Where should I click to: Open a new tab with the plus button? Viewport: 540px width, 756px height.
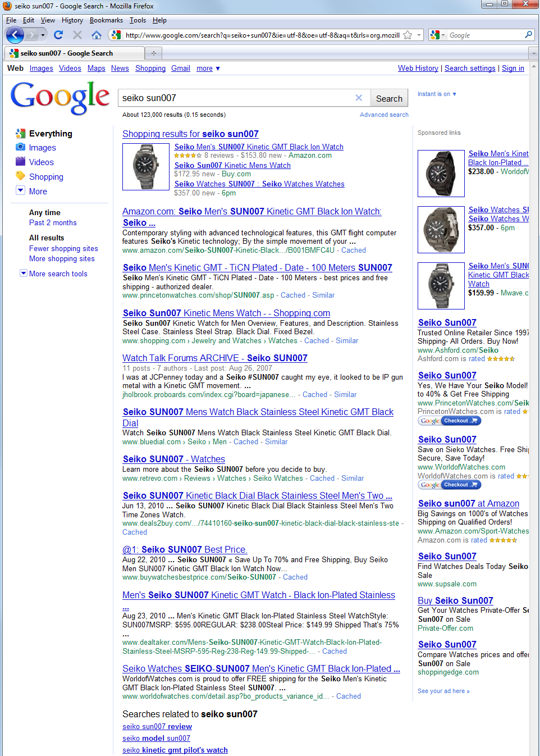pyautogui.click(x=153, y=53)
